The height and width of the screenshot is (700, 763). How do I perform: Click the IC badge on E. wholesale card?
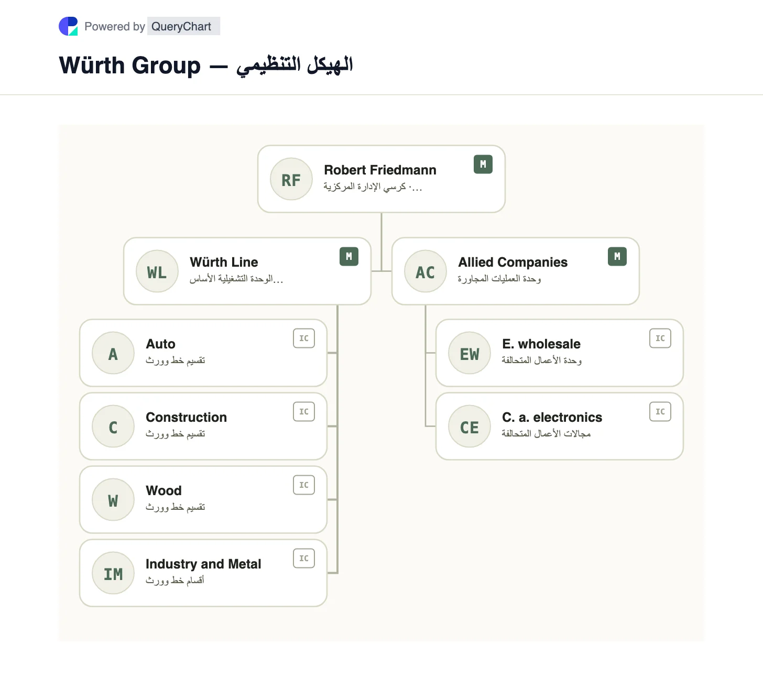click(x=660, y=338)
